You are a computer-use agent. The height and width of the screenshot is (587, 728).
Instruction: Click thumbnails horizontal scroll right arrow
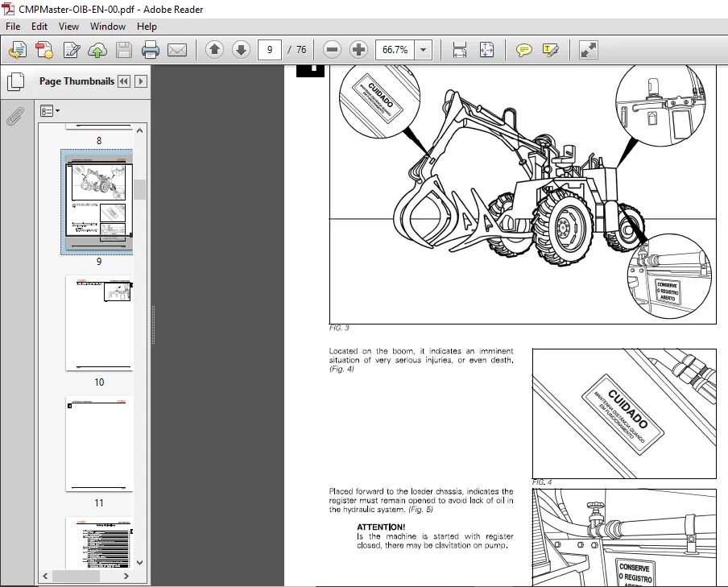[126, 576]
